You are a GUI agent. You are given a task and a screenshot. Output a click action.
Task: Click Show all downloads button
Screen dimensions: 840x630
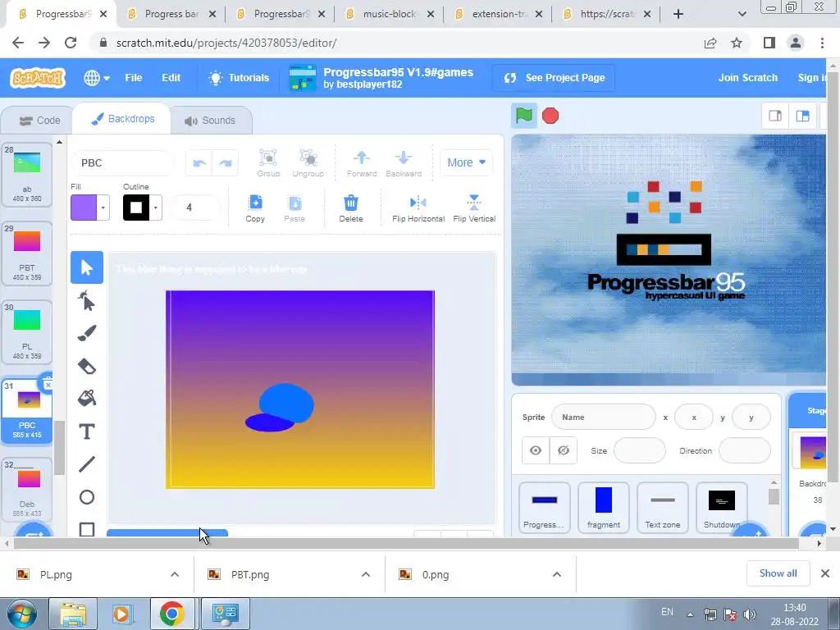pyautogui.click(x=778, y=573)
